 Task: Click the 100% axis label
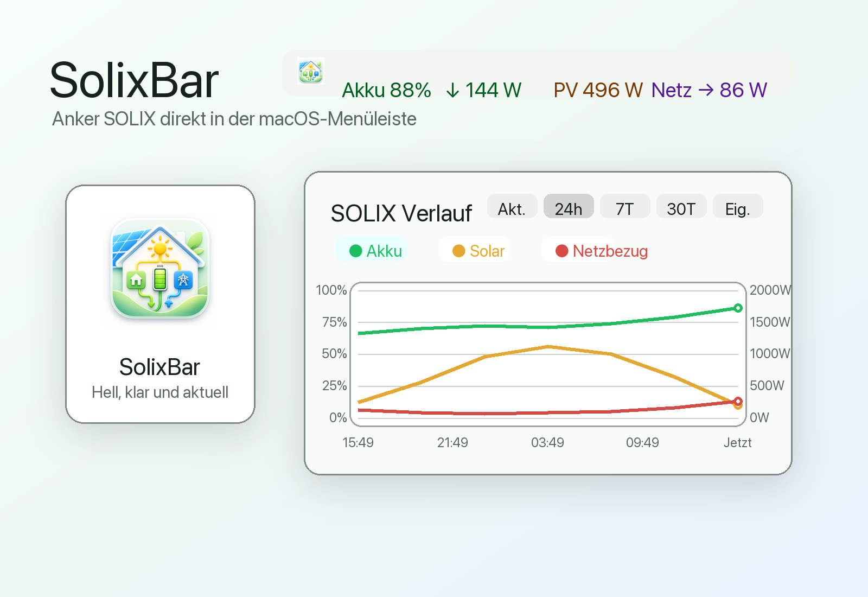click(x=331, y=290)
